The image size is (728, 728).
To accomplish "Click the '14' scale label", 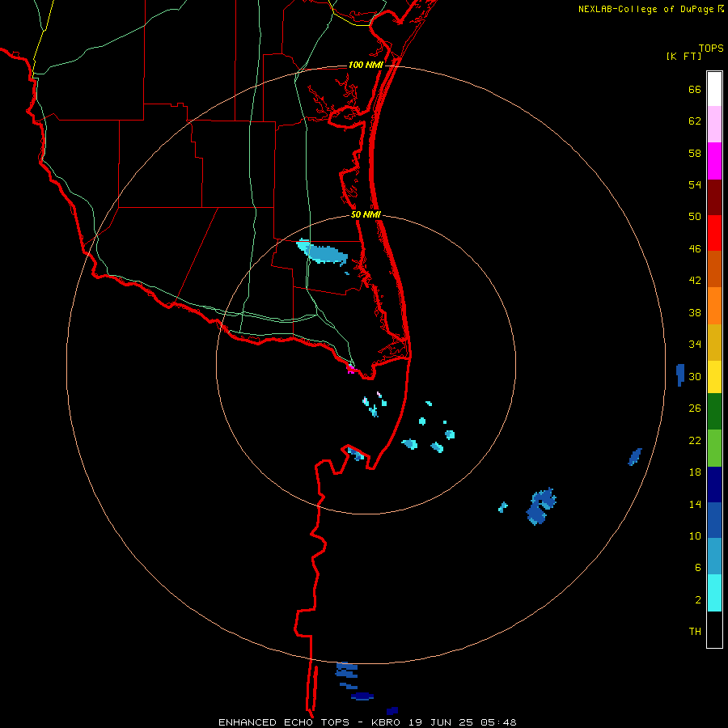I will (695, 504).
